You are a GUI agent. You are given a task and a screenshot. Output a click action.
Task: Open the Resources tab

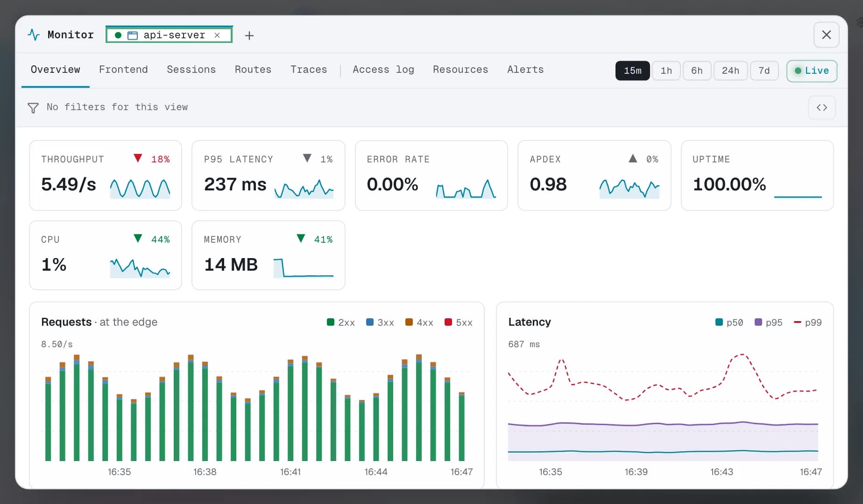pyautogui.click(x=460, y=70)
